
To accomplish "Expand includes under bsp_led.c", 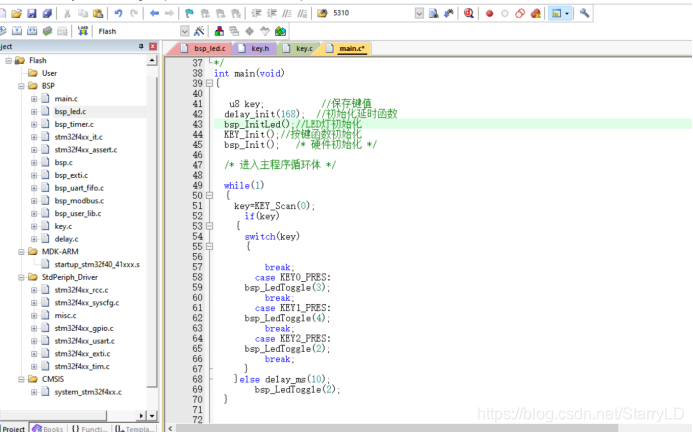I will [34, 111].
